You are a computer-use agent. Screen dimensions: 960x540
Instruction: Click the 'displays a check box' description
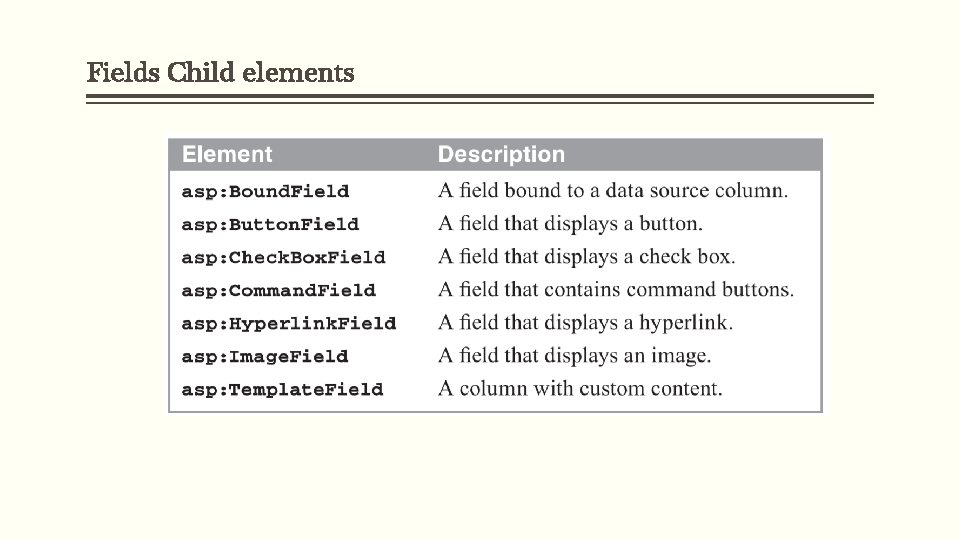586,256
